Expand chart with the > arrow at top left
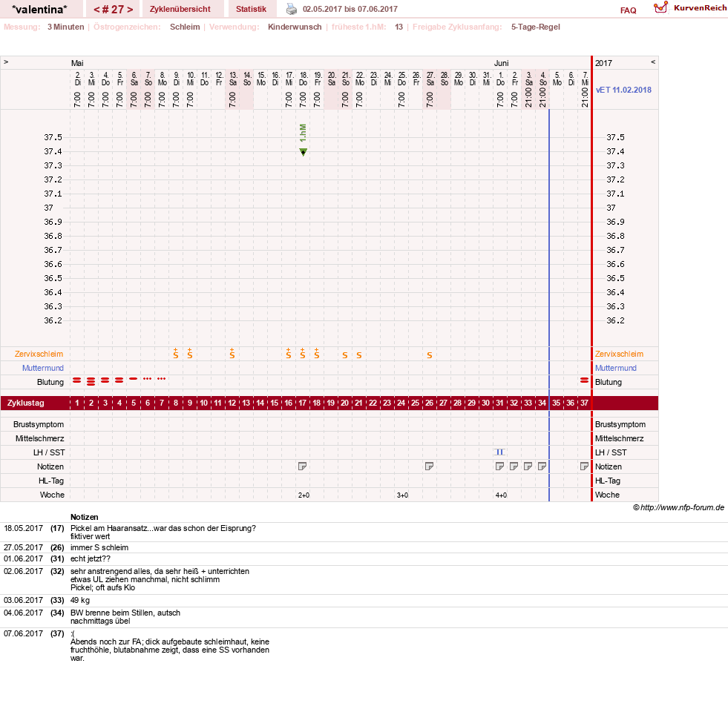 coord(6,62)
